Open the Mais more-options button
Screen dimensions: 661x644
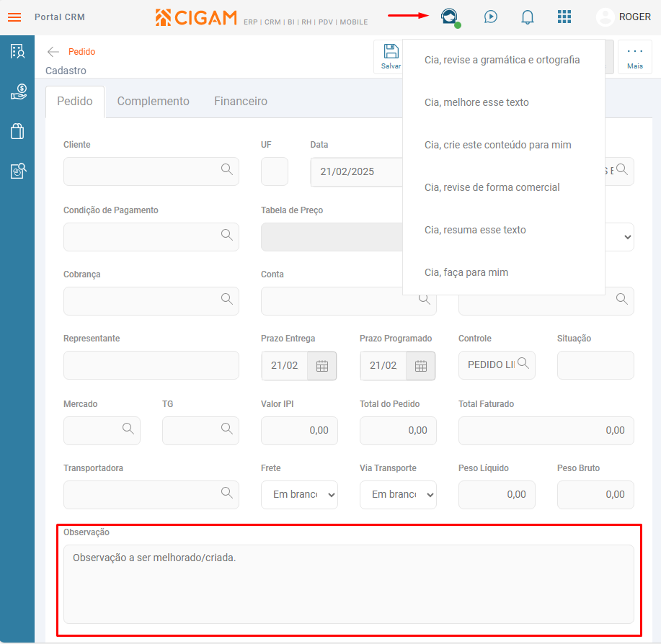[x=634, y=57]
